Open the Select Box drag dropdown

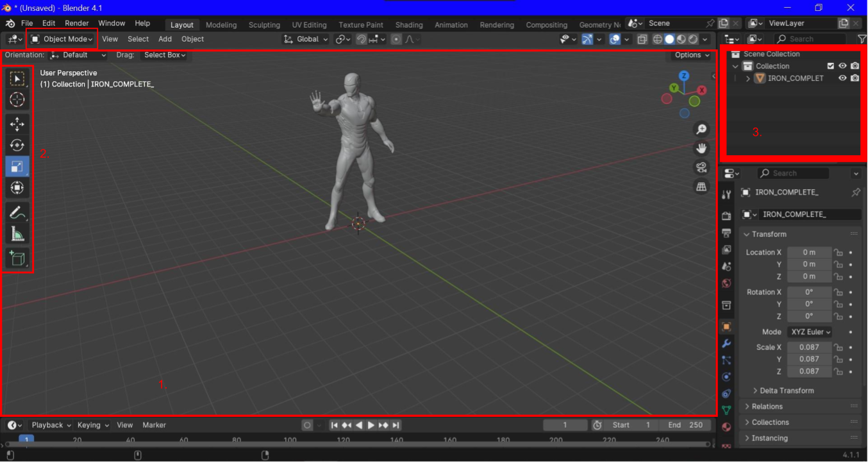[165, 55]
